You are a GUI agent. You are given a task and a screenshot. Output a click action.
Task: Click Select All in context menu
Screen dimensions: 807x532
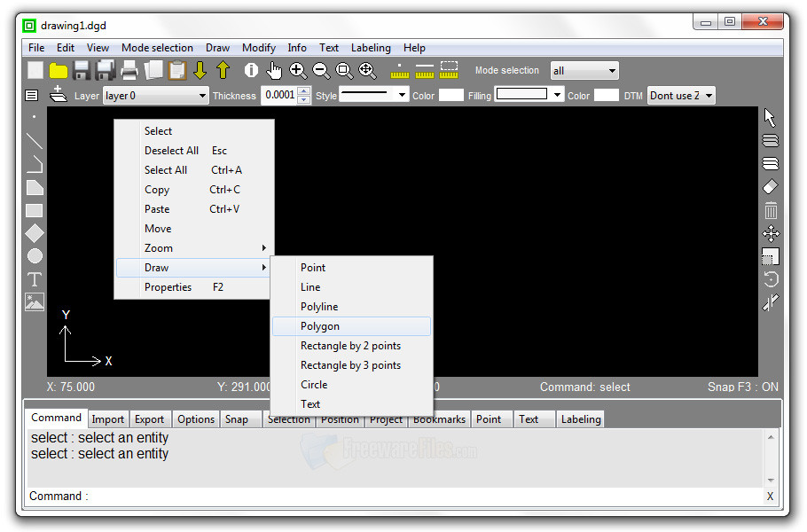click(x=194, y=170)
